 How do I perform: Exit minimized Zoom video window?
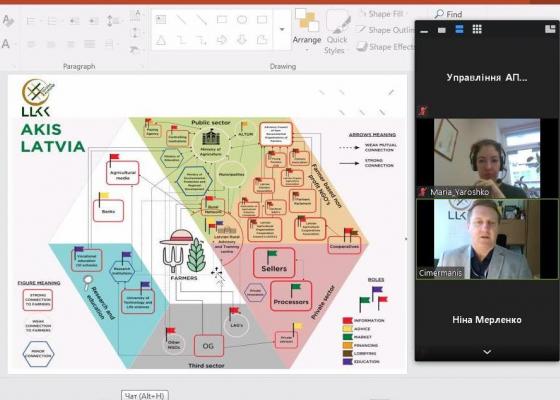pyautogui.click(x=550, y=29)
